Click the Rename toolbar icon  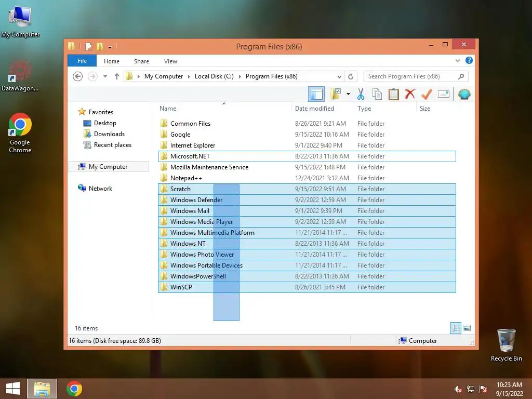444,94
